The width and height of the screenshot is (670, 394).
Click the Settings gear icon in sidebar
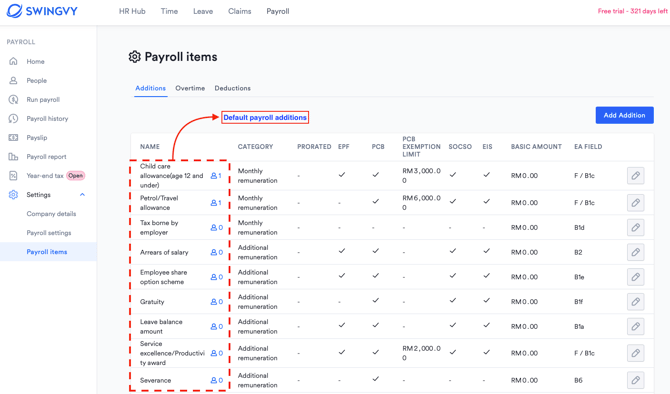click(13, 194)
